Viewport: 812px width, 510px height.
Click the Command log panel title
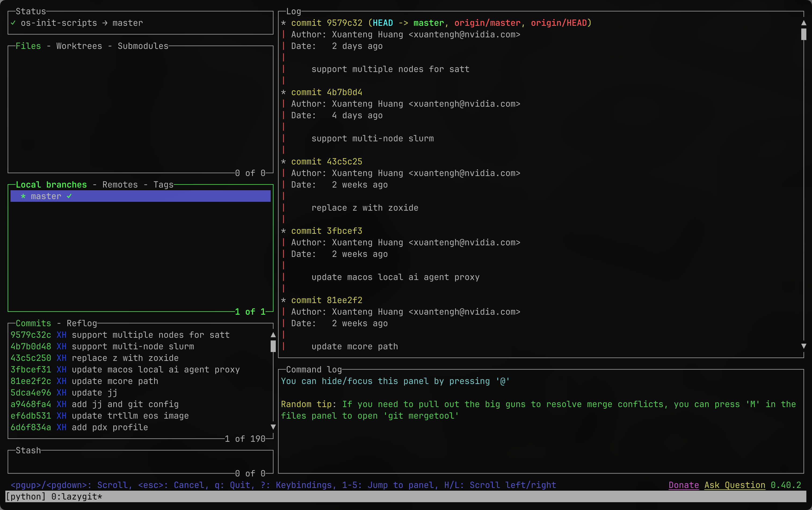point(314,369)
